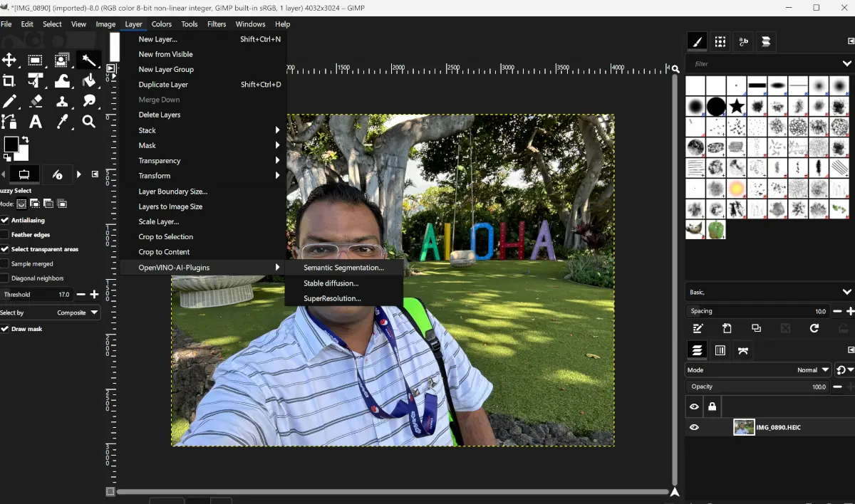Image resolution: width=855 pixels, height=504 pixels.
Task: Select the Clone stamp tool
Action: click(62, 101)
